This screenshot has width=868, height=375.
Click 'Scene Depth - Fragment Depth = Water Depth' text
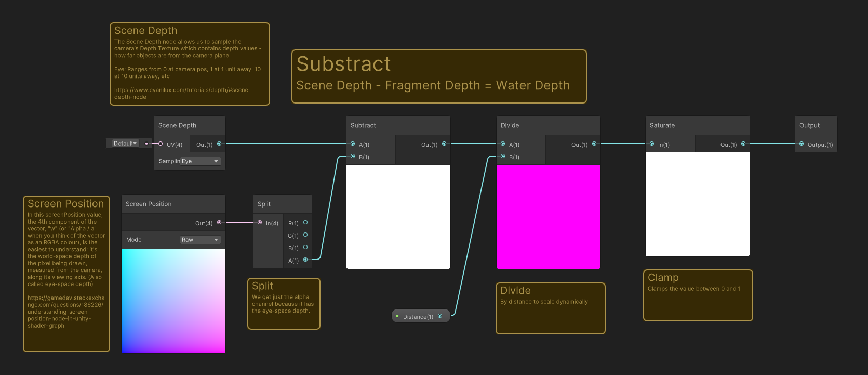click(433, 85)
